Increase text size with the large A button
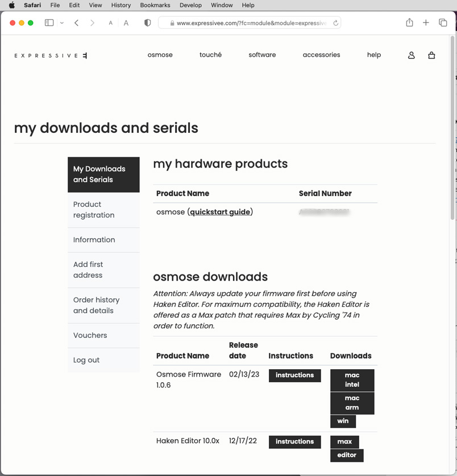457x476 pixels. click(x=126, y=23)
